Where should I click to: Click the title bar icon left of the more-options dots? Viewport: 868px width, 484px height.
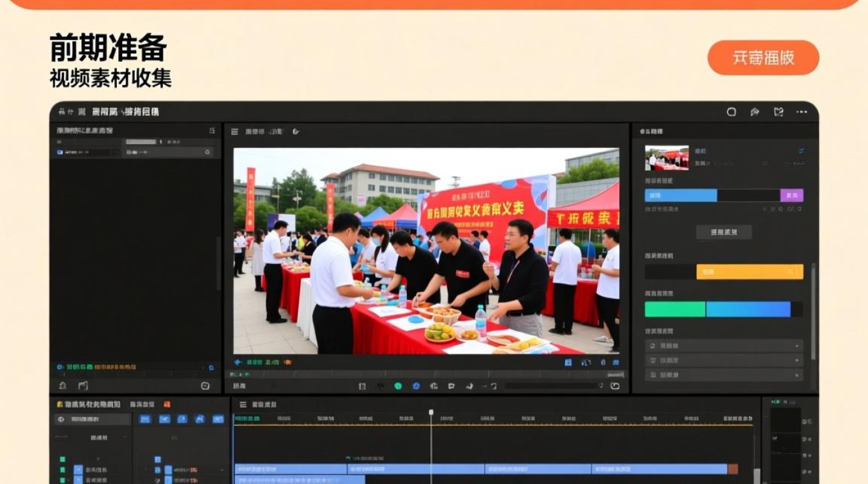[779, 112]
